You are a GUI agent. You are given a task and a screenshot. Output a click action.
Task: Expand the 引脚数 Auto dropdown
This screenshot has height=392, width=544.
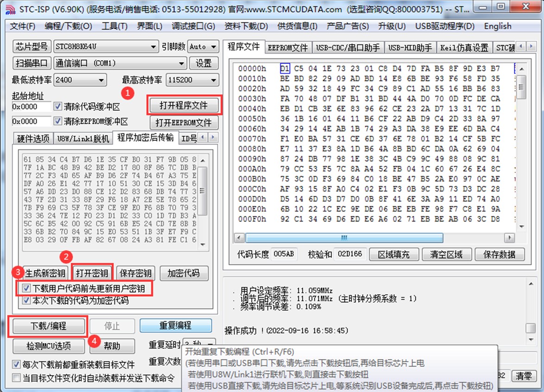pyautogui.click(x=213, y=46)
